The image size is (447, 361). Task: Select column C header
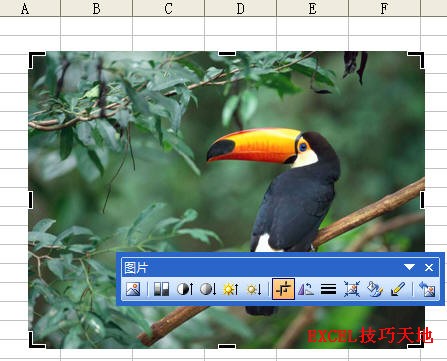point(168,8)
